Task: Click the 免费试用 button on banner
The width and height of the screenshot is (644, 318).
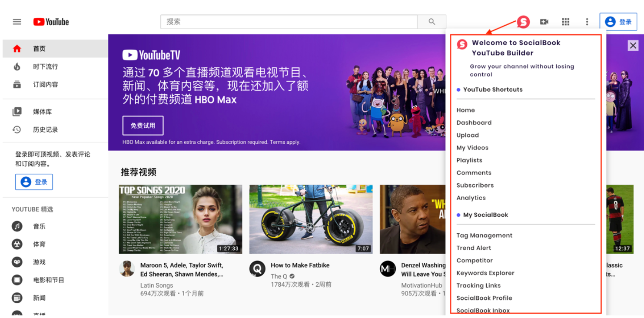Action: pyautogui.click(x=143, y=126)
